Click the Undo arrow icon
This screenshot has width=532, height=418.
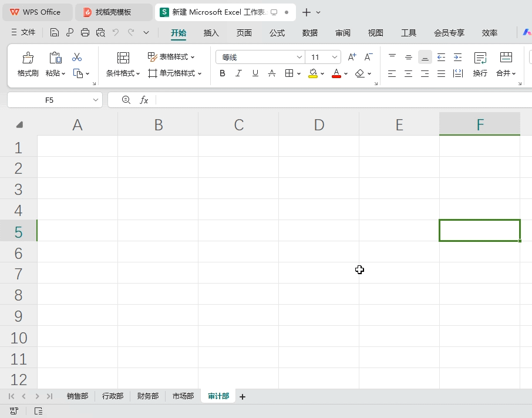click(115, 32)
